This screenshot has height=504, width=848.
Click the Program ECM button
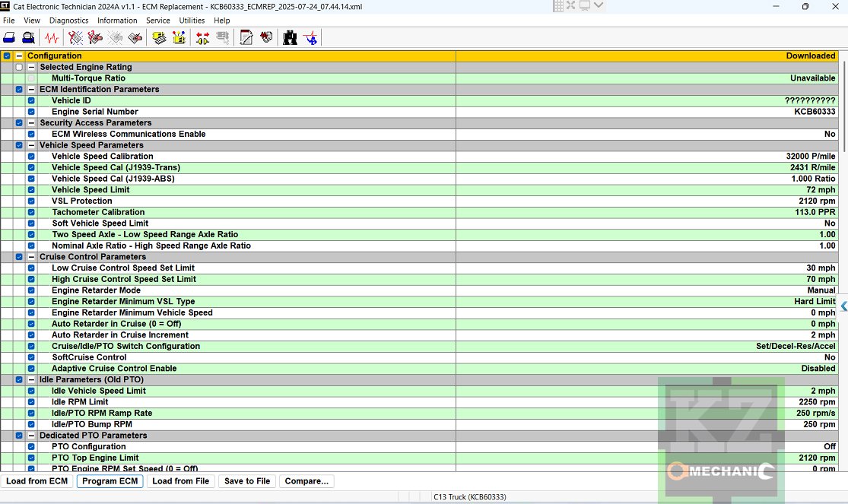pos(110,481)
